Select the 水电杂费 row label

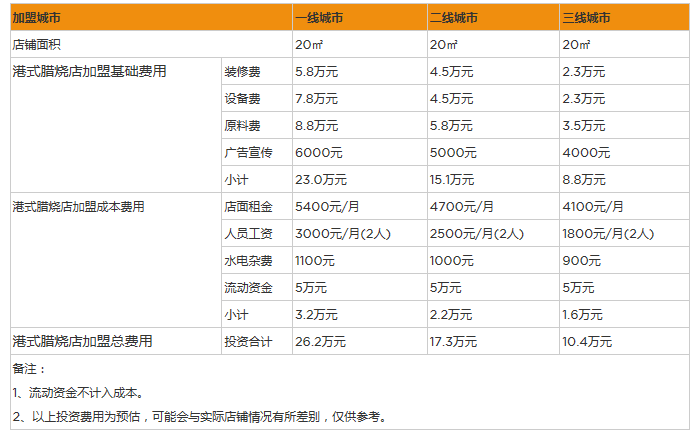(x=248, y=261)
